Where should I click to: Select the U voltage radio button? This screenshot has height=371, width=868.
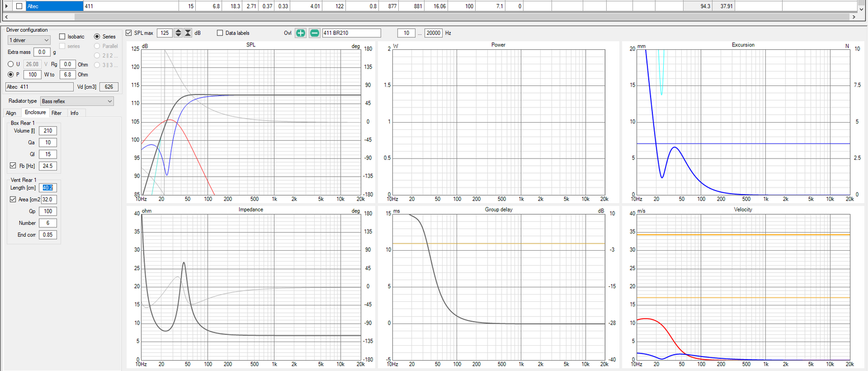(x=10, y=64)
